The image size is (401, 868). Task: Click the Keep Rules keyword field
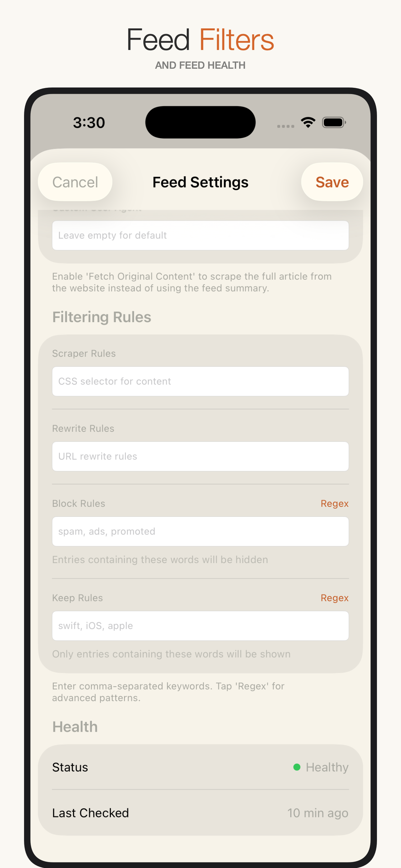point(200,626)
